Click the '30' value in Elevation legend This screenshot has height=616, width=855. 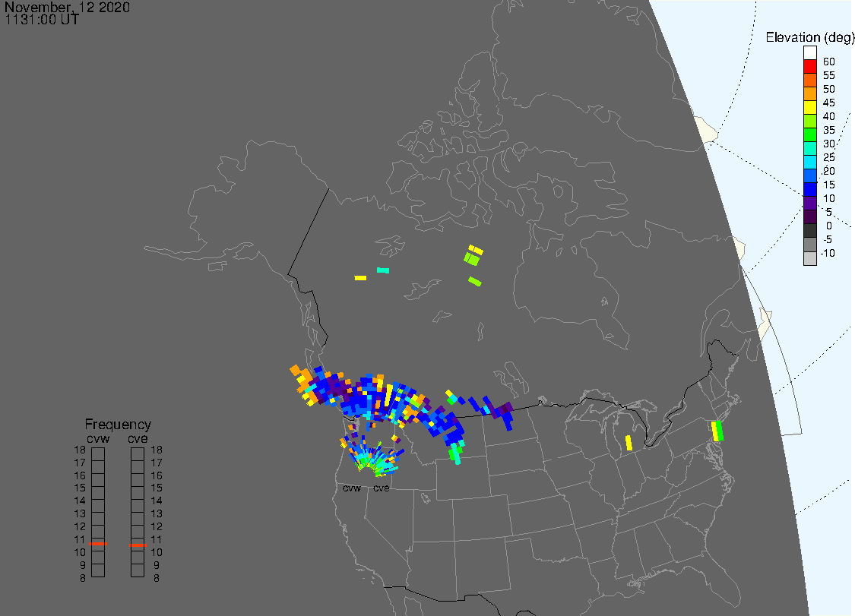(x=829, y=144)
